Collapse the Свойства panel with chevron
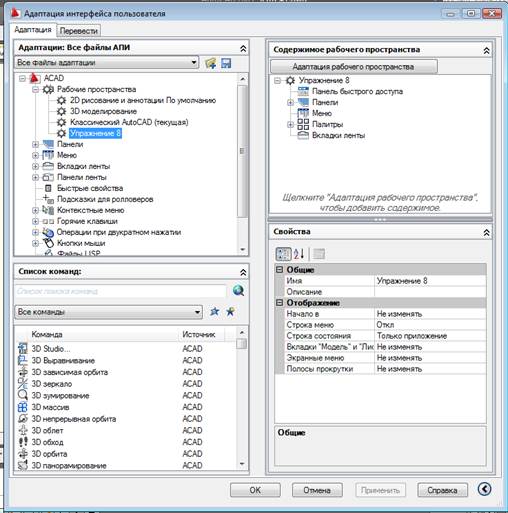The image size is (508, 513). [486, 232]
